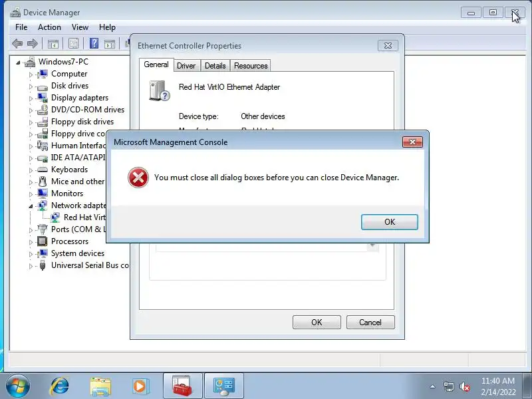
Task: Click the muted volume tray icon
Action: (x=464, y=386)
